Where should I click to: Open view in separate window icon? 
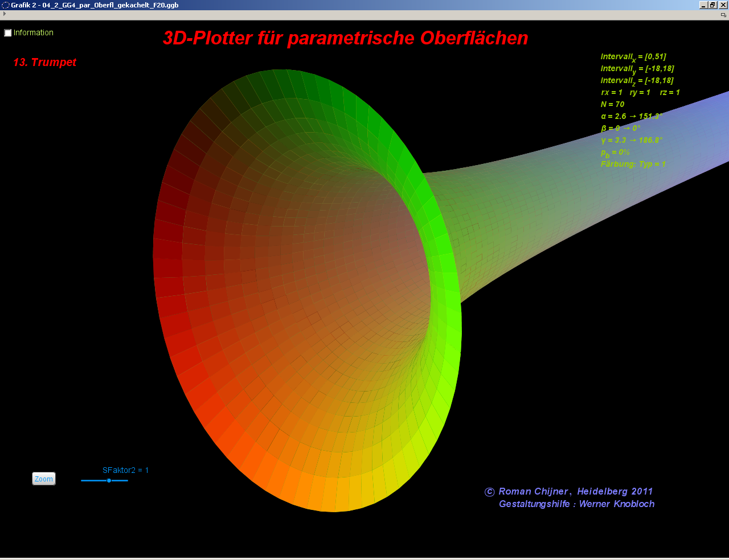click(x=723, y=15)
